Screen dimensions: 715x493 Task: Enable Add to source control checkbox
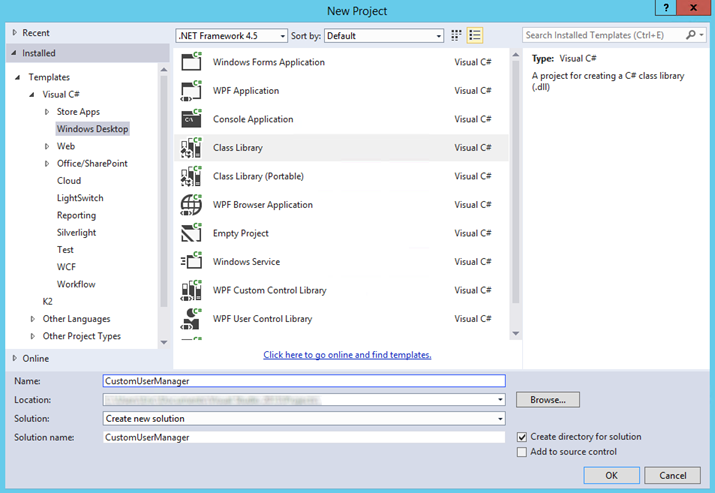pyautogui.click(x=522, y=451)
